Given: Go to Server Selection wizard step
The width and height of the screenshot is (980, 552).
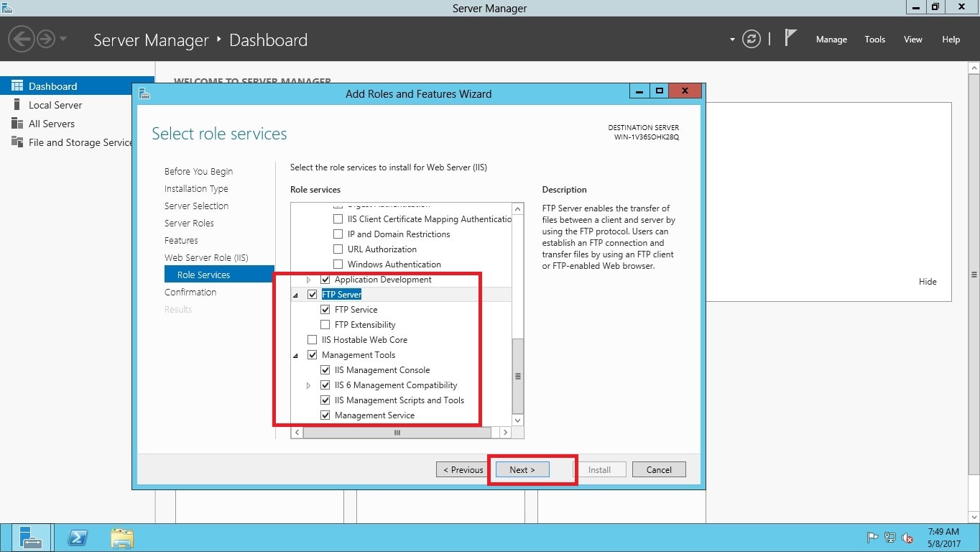Looking at the screenshot, I should click(196, 206).
